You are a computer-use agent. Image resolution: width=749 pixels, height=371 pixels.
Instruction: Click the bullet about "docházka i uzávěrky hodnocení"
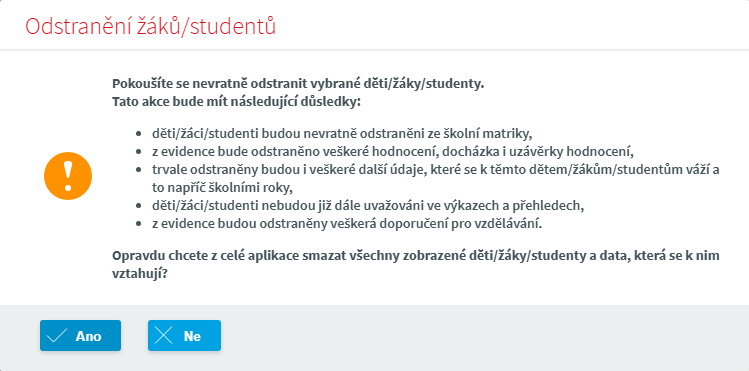tap(393, 151)
